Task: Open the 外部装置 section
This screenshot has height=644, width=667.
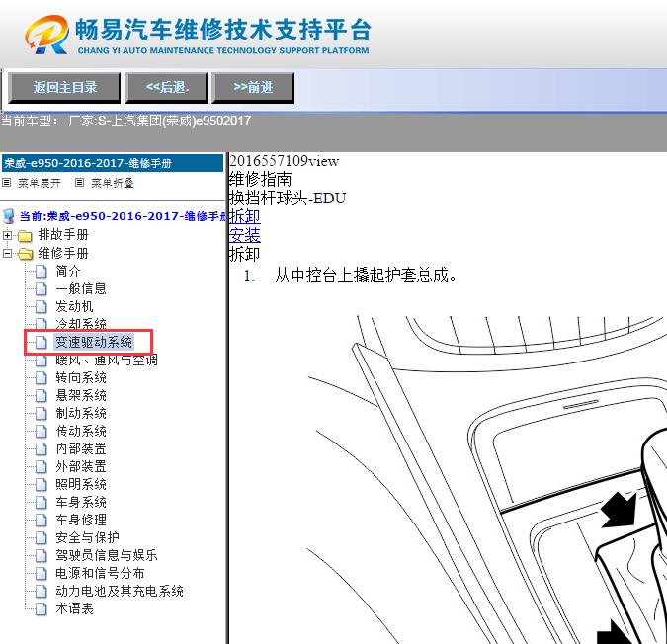Action: click(81, 466)
